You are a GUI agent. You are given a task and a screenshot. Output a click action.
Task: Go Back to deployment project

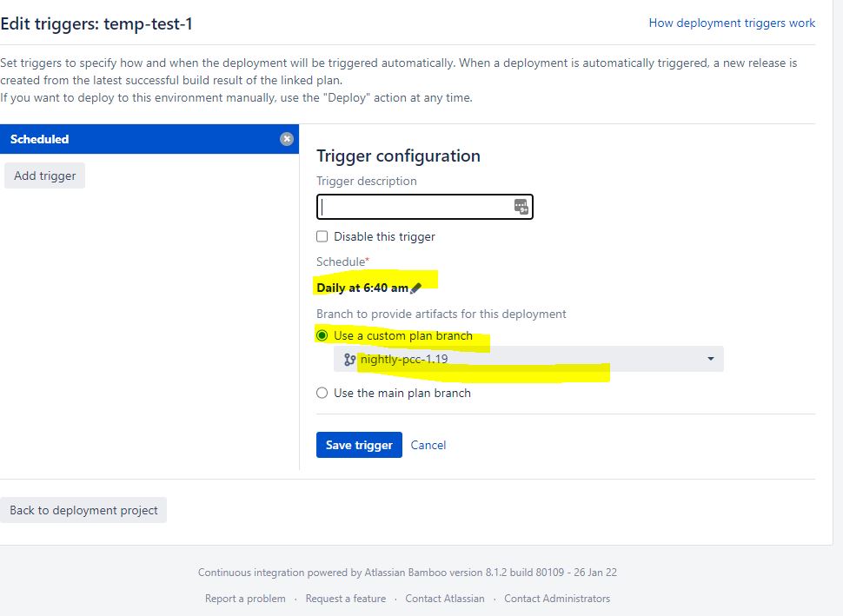click(x=83, y=510)
